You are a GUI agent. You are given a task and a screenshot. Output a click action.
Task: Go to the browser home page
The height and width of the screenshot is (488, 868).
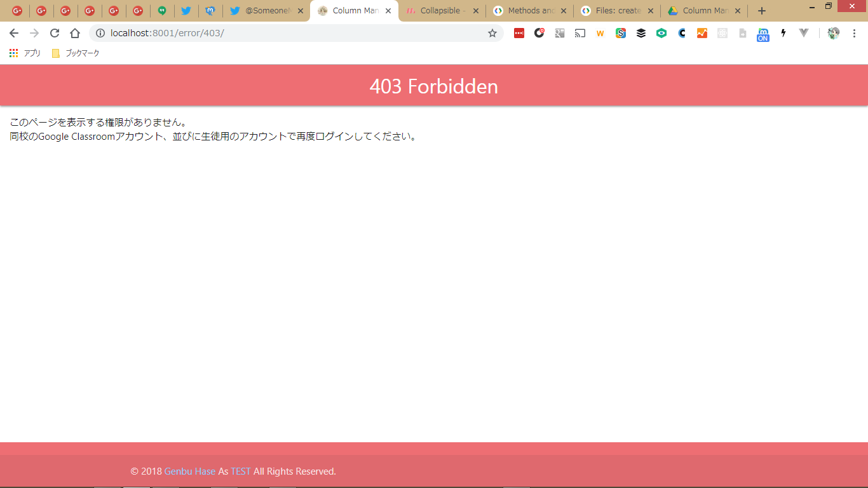click(75, 33)
